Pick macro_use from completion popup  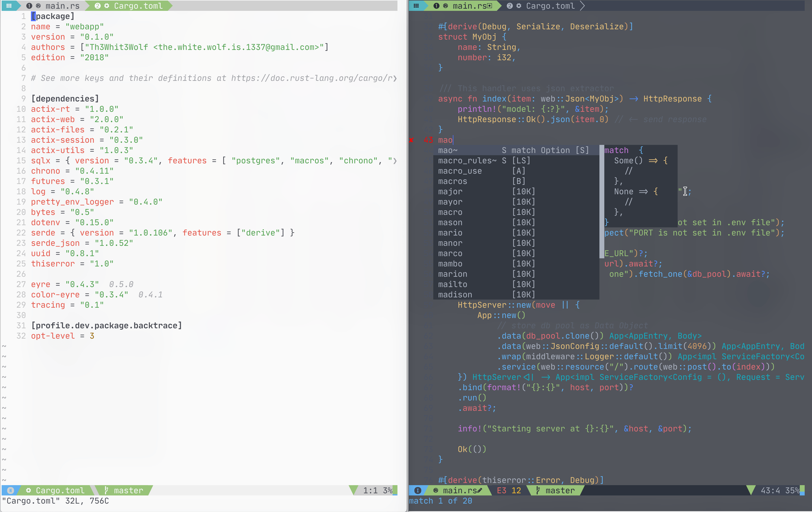point(460,171)
